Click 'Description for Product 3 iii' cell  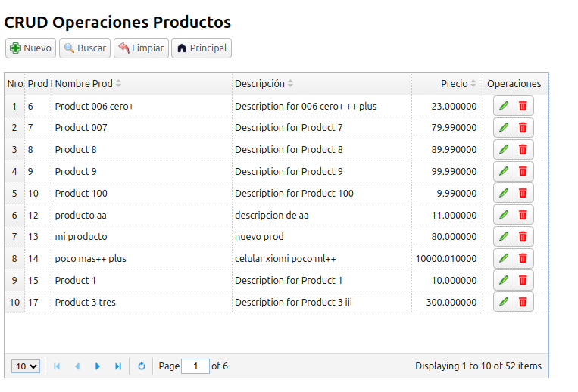(x=322, y=302)
